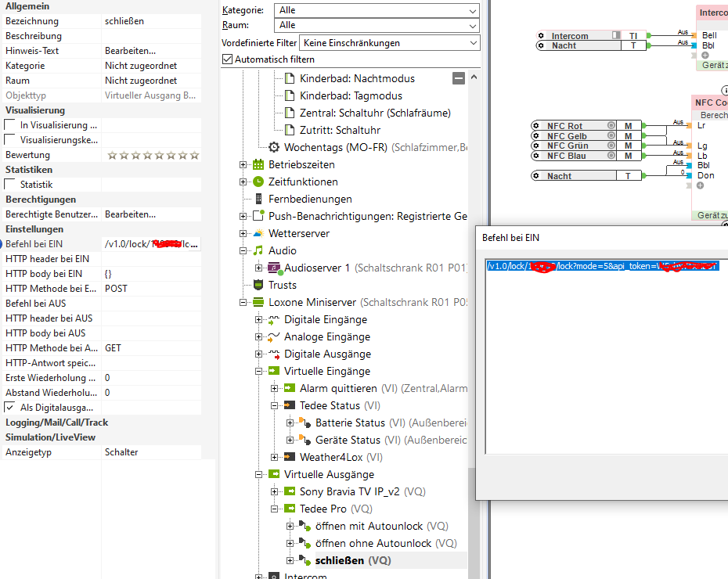Image resolution: width=728 pixels, height=579 pixels.
Task: Click the Wochentags gear icon
Action: (274, 147)
